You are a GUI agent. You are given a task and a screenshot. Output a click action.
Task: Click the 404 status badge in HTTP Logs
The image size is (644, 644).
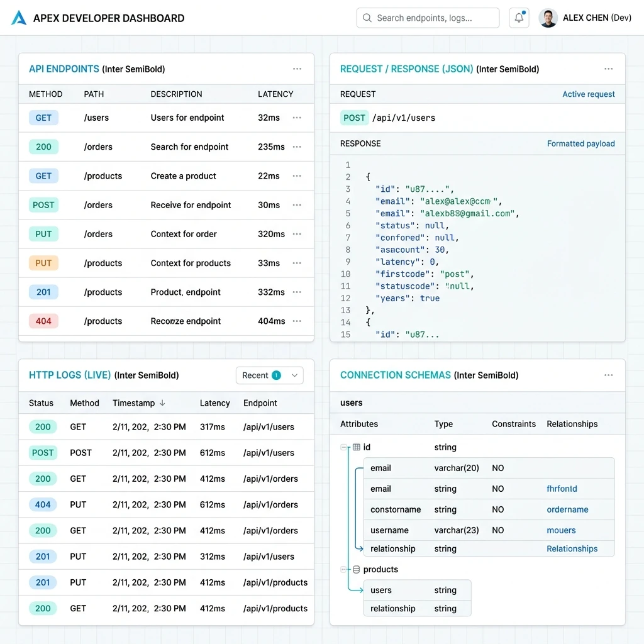pyautogui.click(x=43, y=504)
